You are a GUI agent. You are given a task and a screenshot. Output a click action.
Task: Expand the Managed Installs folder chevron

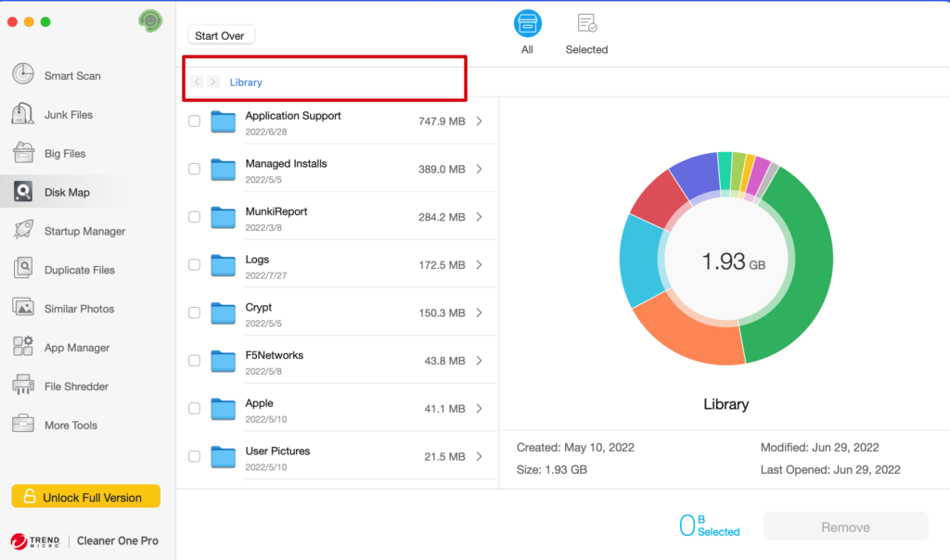click(x=479, y=169)
